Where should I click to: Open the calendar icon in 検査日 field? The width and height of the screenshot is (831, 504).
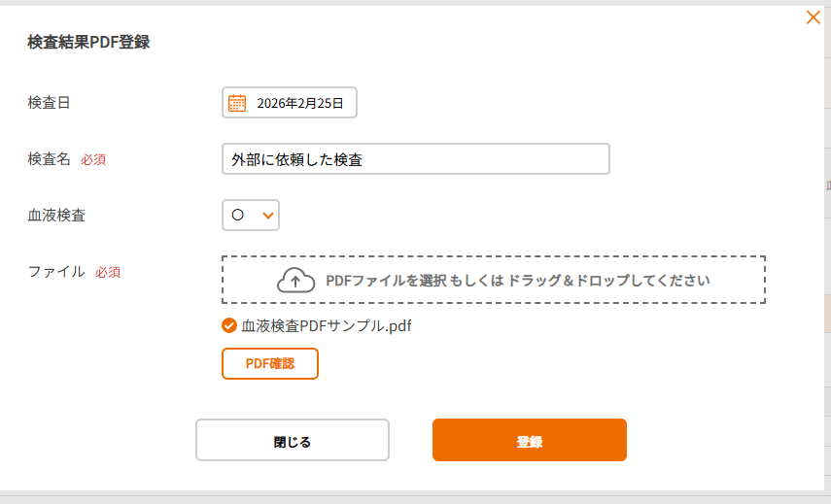[237, 103]
